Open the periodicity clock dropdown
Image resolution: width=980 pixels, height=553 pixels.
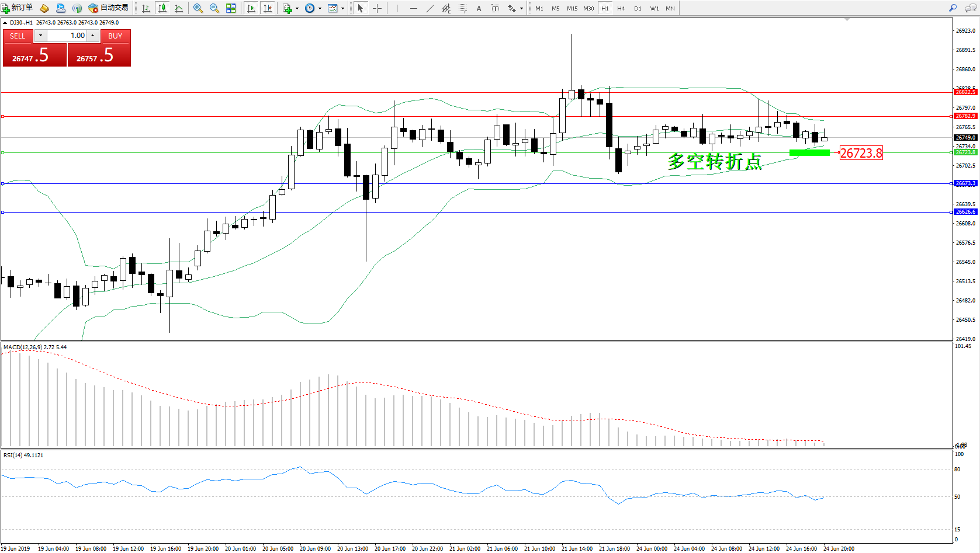coord(313,8)
